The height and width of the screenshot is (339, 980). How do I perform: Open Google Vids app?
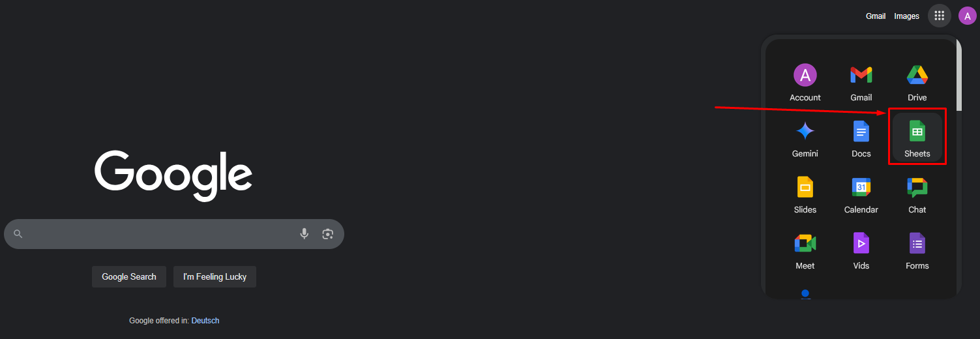(x=861, y=250)
